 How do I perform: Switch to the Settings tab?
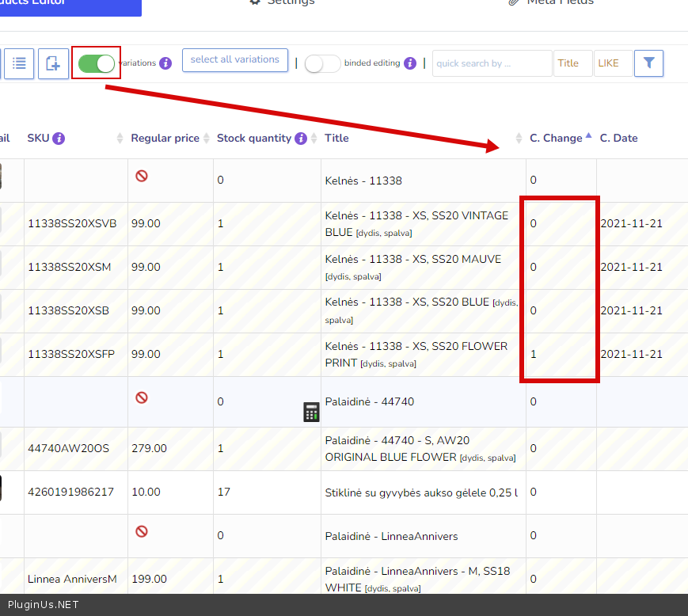point(282,2)
